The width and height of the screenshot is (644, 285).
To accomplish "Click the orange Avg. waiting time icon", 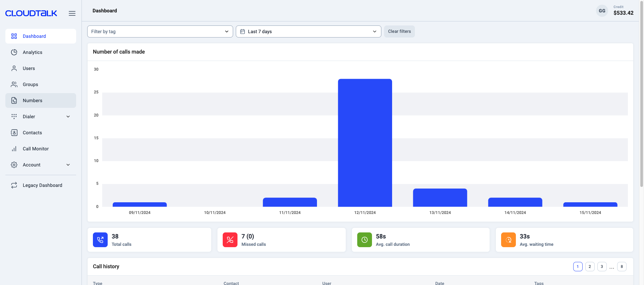I will click(508, 240).
